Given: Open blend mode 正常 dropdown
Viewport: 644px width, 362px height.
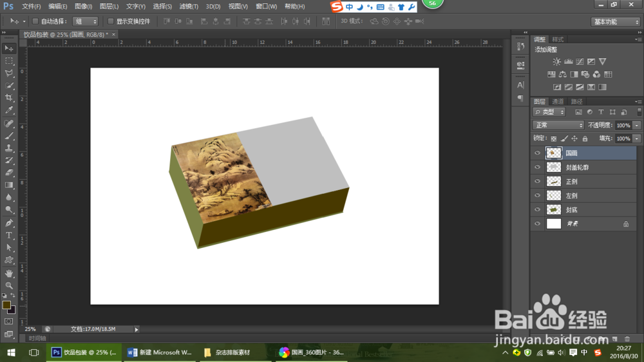Looking at the screenshot, I should tap(558, 126).
